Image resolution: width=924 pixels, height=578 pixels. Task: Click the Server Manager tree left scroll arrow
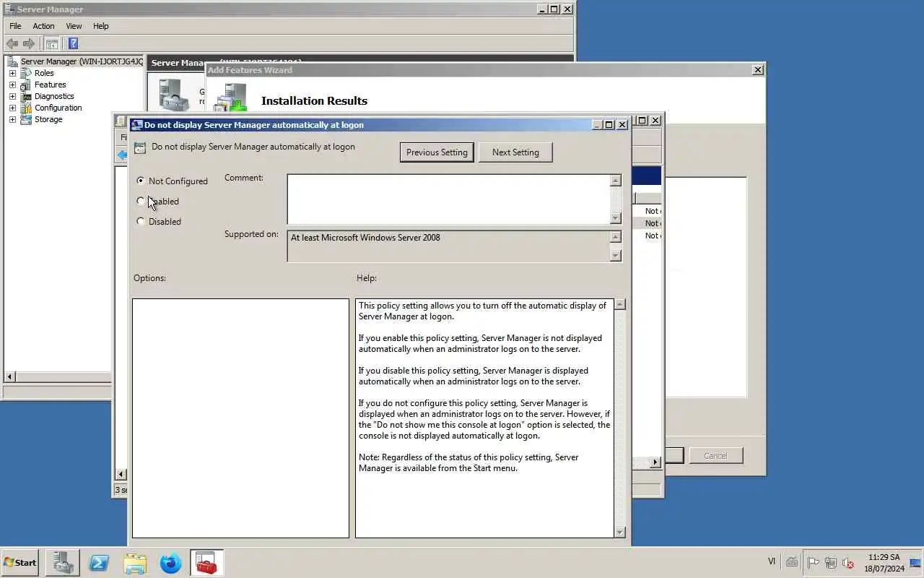[10, 376]
